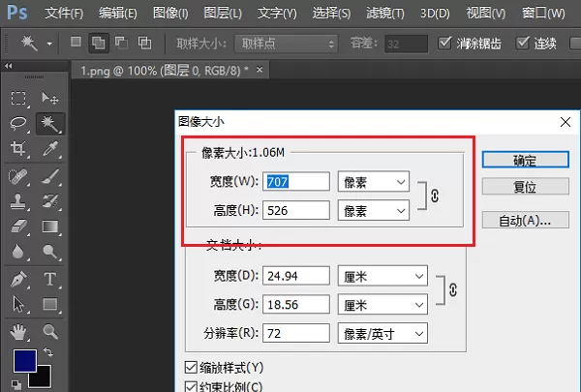
Task: Select the Eyedropper tool
Action: 50,148
